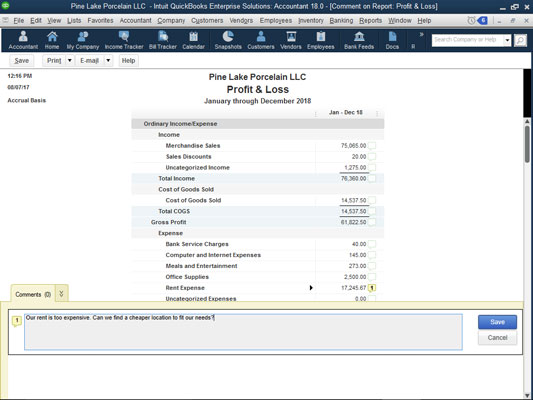The width and height of the screenshot is (533, 400).
Task: Add comment on Sales Discounts amount
Action: 372,157
